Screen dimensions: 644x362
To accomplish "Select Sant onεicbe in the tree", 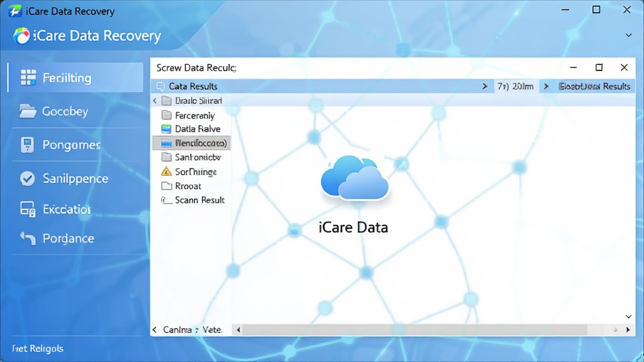I will (x=198, y=157).
